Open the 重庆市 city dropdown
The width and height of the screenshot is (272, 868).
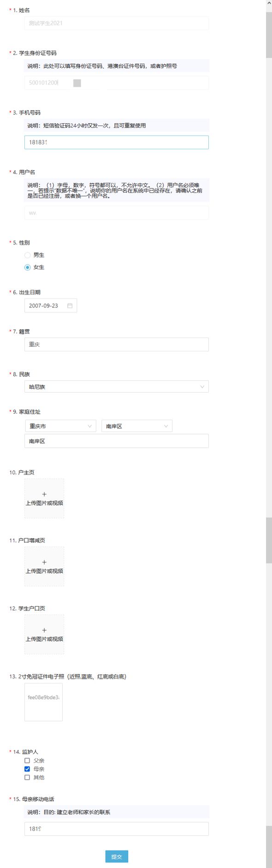60,426
